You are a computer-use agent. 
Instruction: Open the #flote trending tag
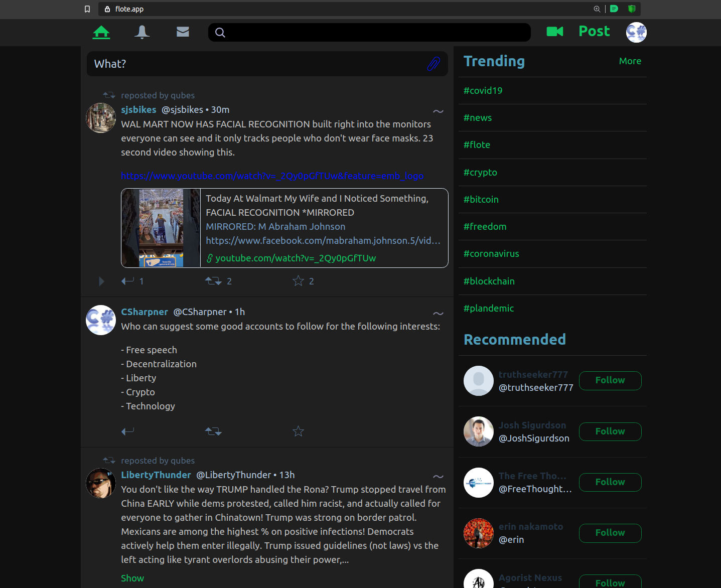(477, 145)
